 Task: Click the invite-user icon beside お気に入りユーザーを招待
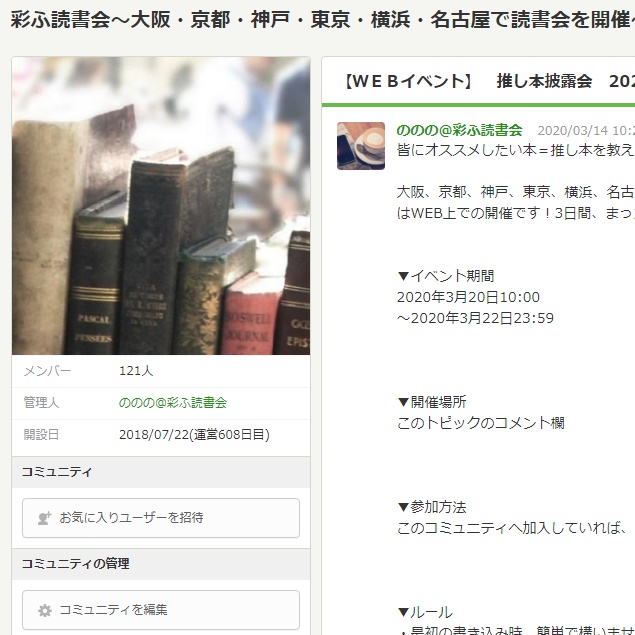(x=45, y=518)
